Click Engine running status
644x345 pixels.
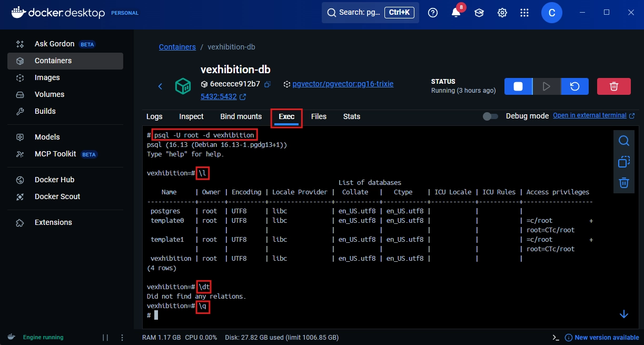pyautogui.click(x=43, y=338)
